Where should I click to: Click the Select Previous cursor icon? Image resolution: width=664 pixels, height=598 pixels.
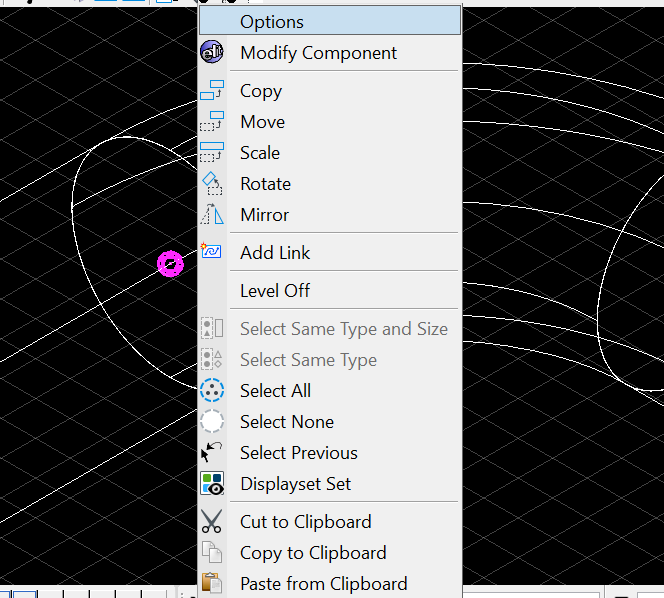(211, 452)
